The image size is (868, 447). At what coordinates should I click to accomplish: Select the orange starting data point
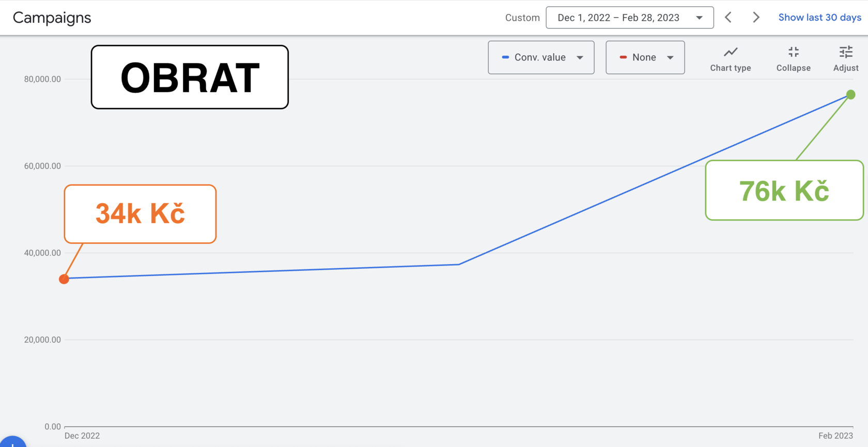click(64, 279)
